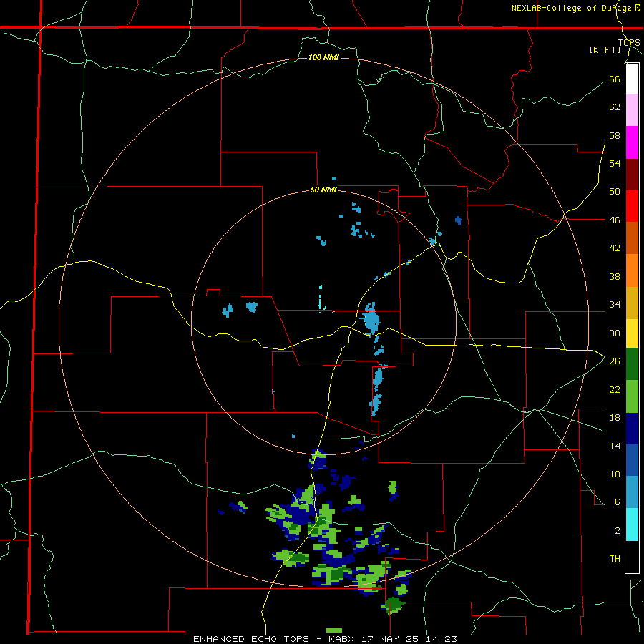Click the 'TH' threshold label
The width and height of the screenshot is (644, 644).
click(615, 558)
